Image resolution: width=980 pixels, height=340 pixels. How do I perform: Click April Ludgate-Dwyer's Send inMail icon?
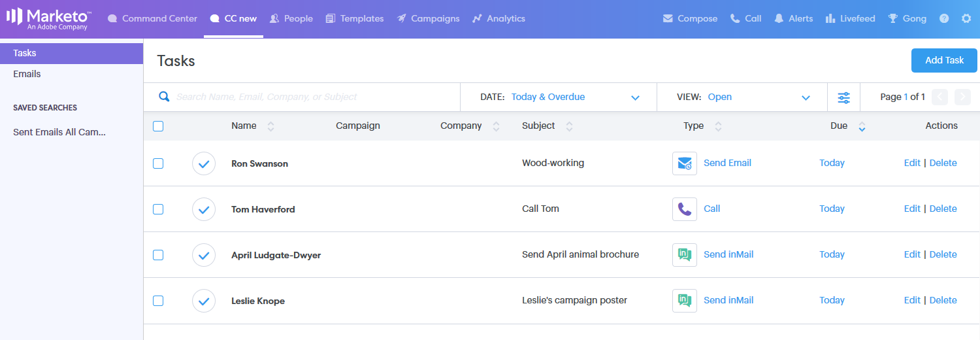pos(684,255)
